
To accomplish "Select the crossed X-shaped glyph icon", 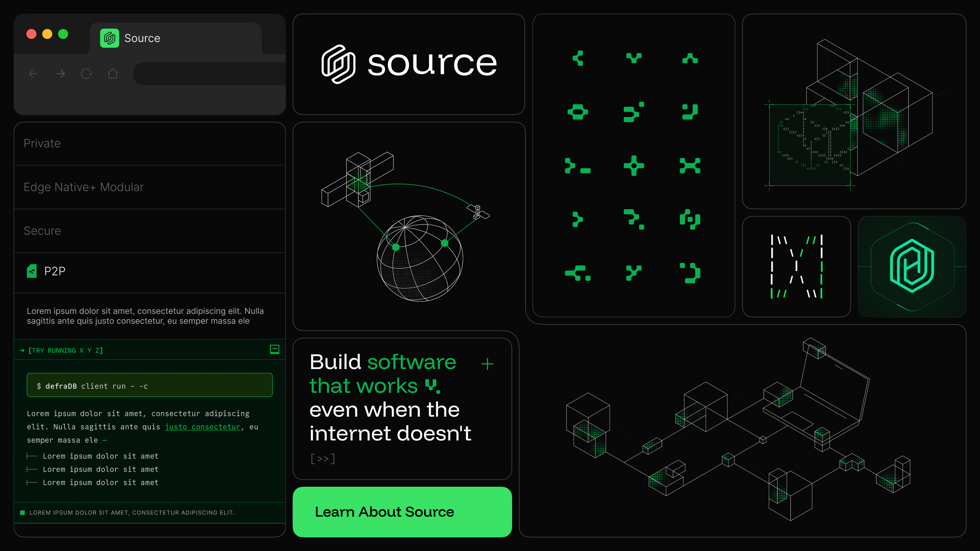I will coord(690,166).
